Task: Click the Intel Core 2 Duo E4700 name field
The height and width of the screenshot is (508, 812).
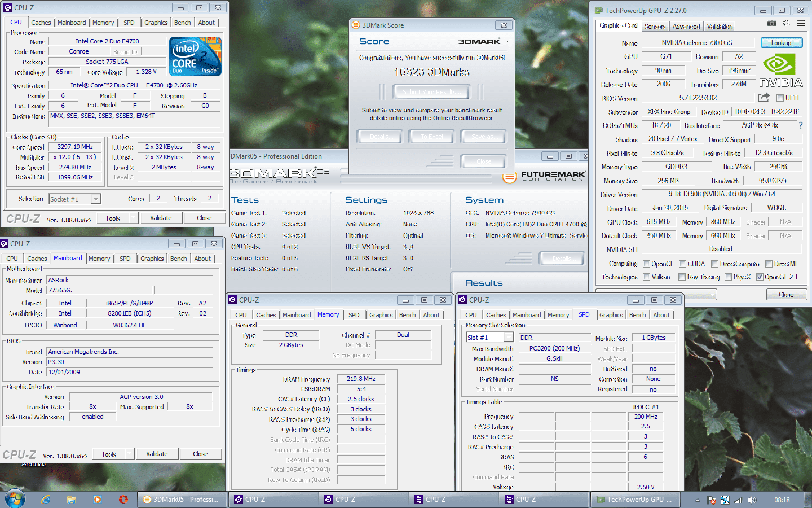Action: pyautogui.click(x=107, y=41)
